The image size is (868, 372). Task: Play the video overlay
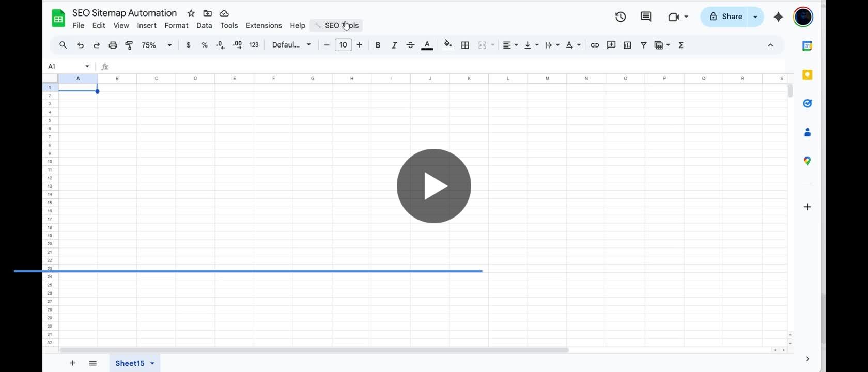(434, 186)
